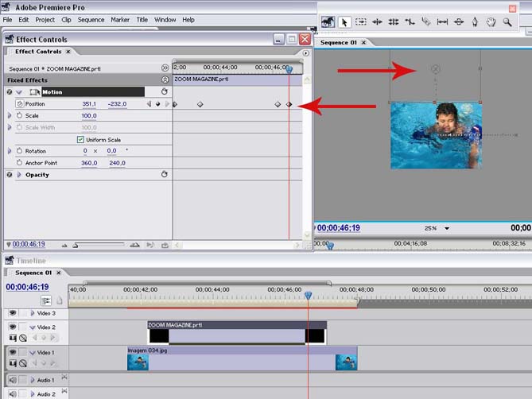Mute Audio 1 track speaker toggle
Image resolution: width=532 pixels, height=399 pixels.
[x=13, y=380]
